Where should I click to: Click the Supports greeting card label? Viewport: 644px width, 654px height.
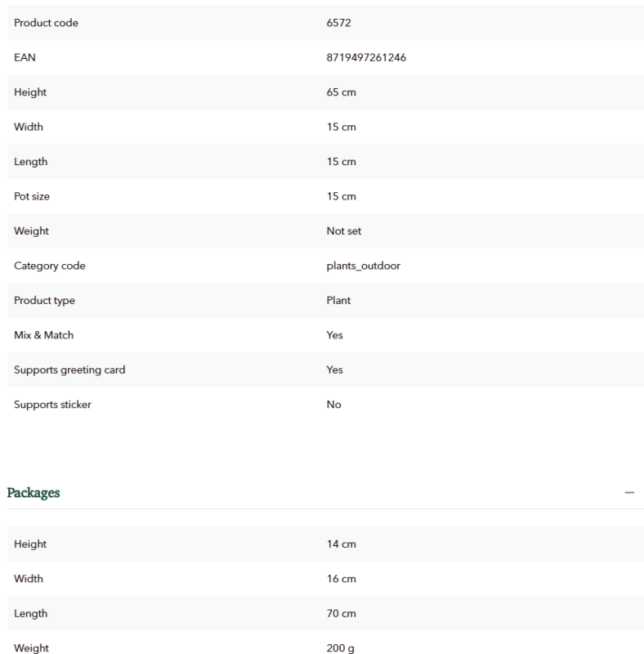pyautogui.click(x=69, y=370)
